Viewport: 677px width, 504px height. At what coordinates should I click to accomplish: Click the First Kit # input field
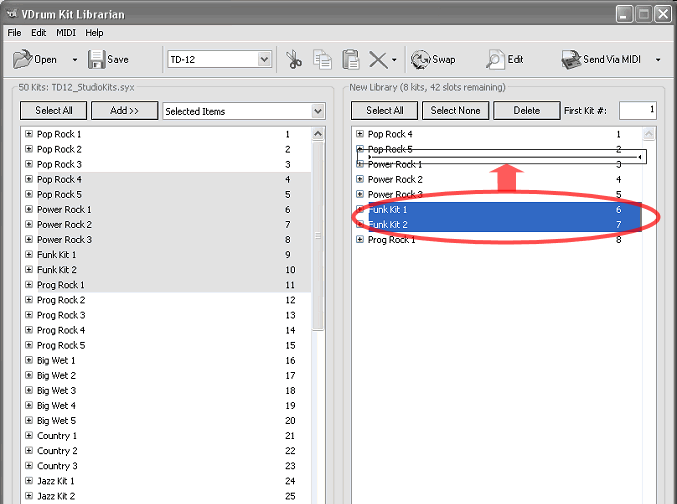click(637, 110)
